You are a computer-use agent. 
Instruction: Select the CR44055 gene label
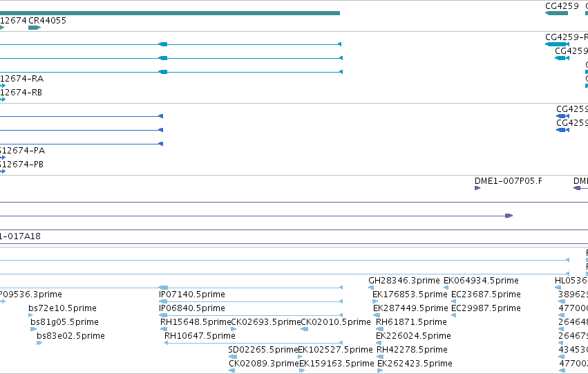[x=47, y=21]
